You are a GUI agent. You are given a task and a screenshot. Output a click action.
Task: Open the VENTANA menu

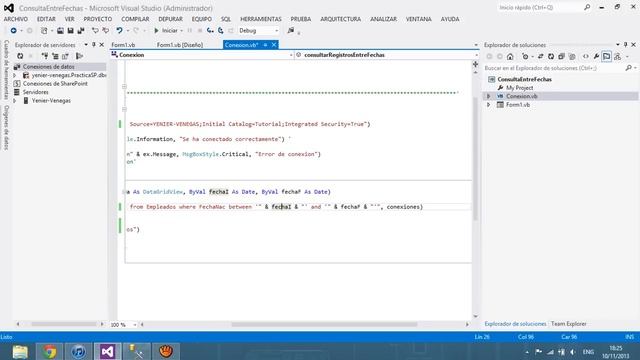coord(418,19)
